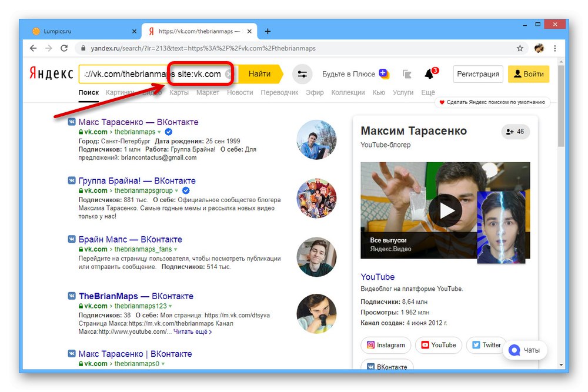Open the Переводчик tab
This screenshot has height=392, width=588.
point(279,93)
